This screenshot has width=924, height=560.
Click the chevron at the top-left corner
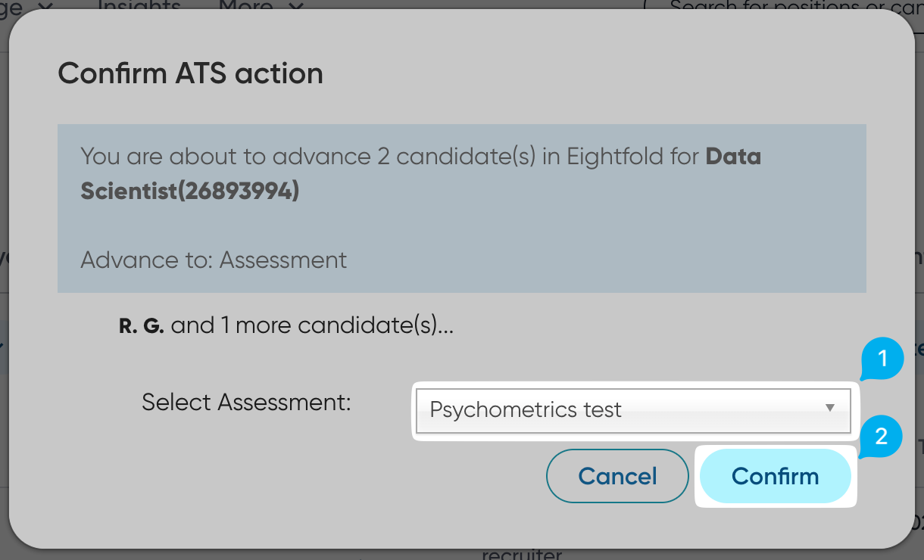(x=45, y=7)
